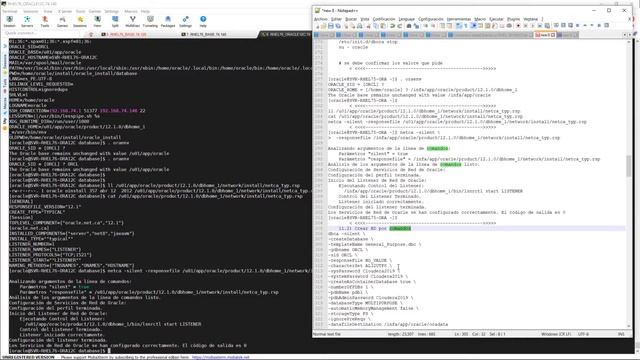Image resolution: width=640 pixels, height=360 pixels.
Task: Open the Packages icon in MobaXterm
Action: click(x=167, y=22)
